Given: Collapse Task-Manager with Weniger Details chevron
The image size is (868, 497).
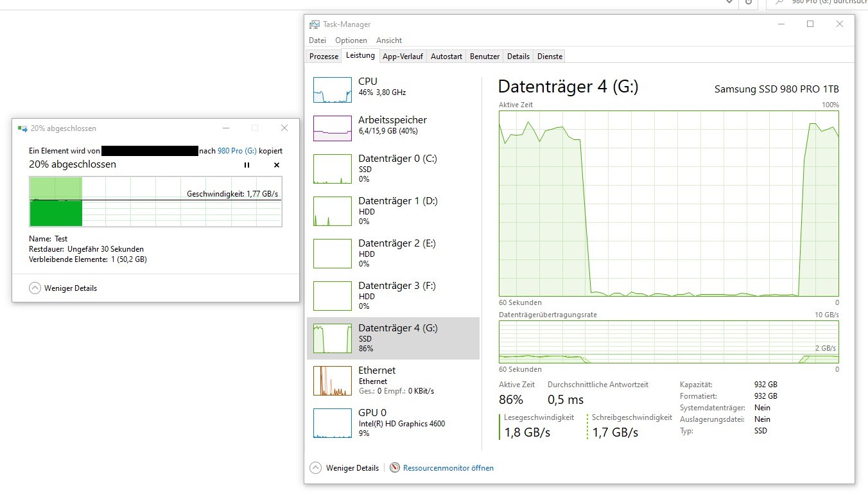Looking at the screenshot, I should (315, 467).
